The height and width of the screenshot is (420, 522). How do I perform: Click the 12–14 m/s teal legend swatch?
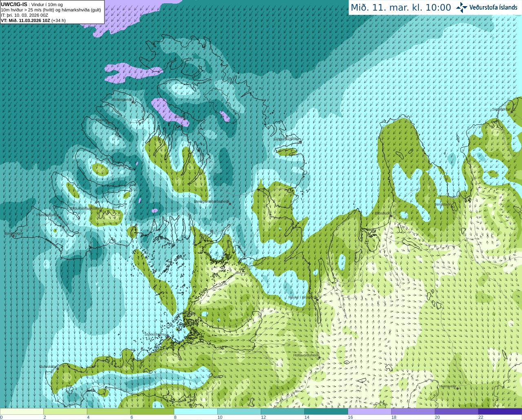coord(283,411)
